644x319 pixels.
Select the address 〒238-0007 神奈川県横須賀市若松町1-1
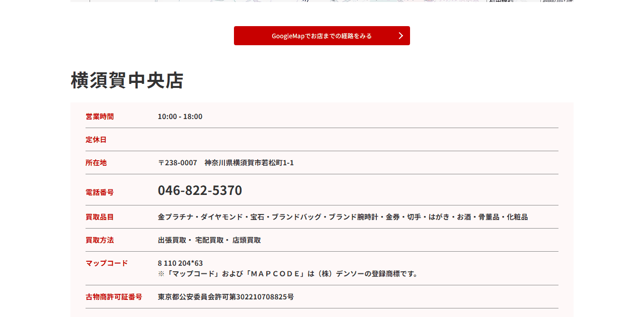(x=226, y=163)
